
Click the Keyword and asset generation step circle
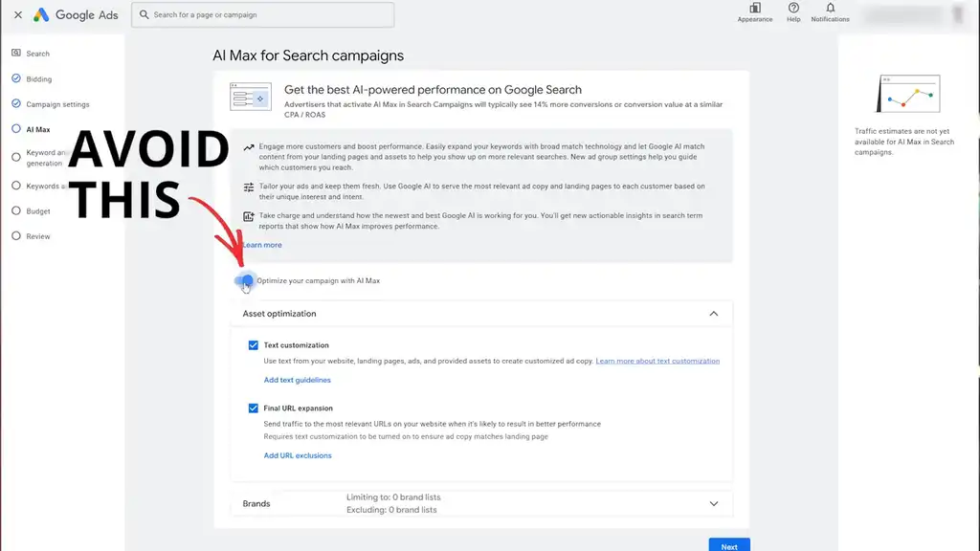16,157
